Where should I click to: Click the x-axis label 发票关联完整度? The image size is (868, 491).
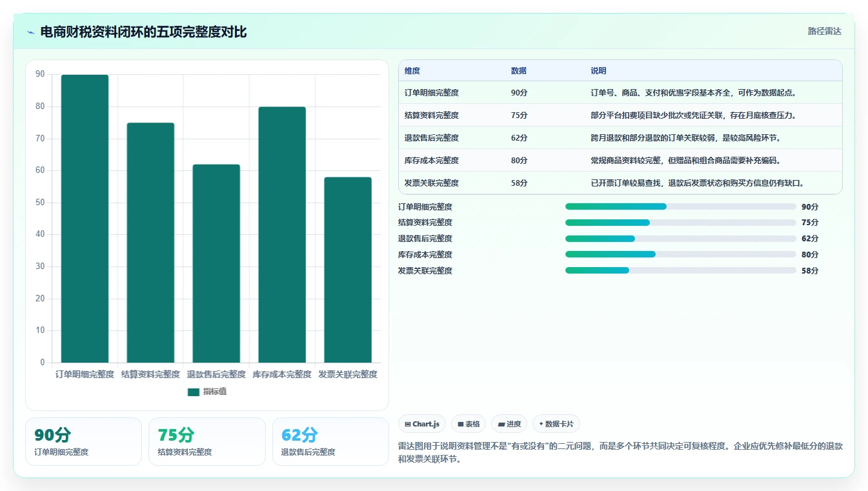[x=348, y=374]
